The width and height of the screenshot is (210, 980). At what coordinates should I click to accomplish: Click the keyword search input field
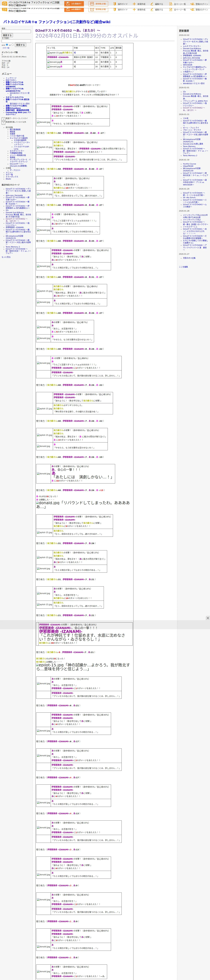pos(16,32)
